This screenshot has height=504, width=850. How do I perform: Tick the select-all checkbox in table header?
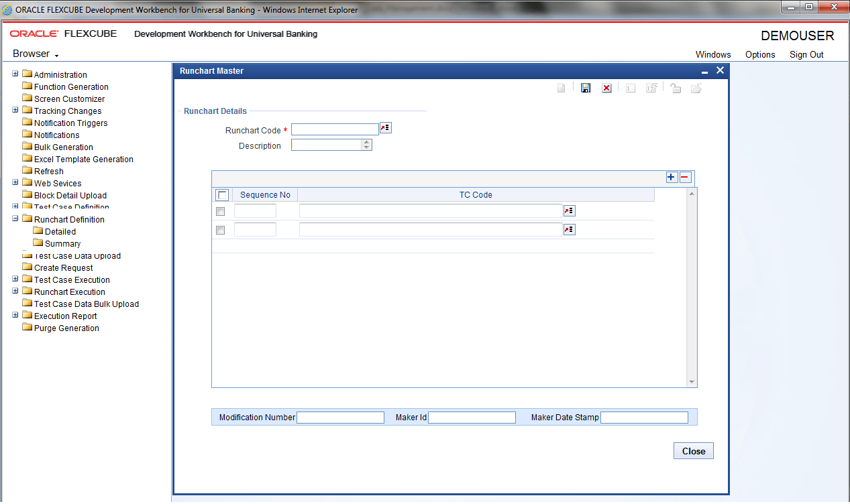click(x=222, y=195)
